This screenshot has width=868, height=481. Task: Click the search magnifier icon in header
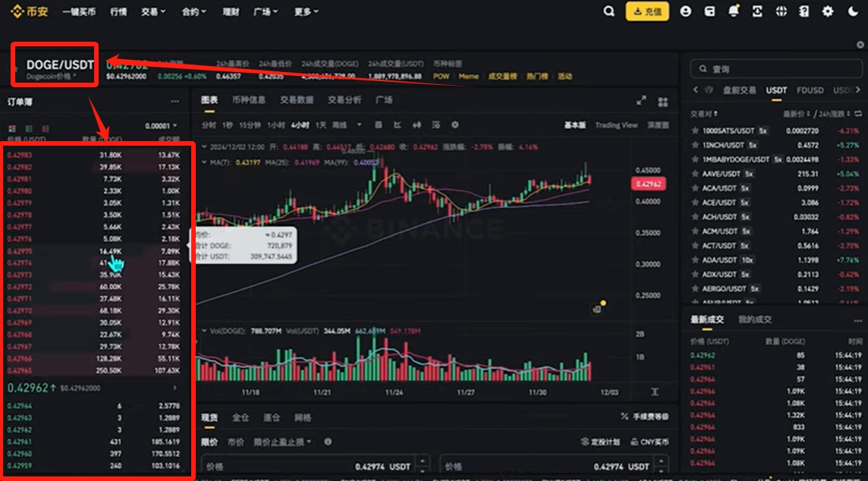point(609,11)
